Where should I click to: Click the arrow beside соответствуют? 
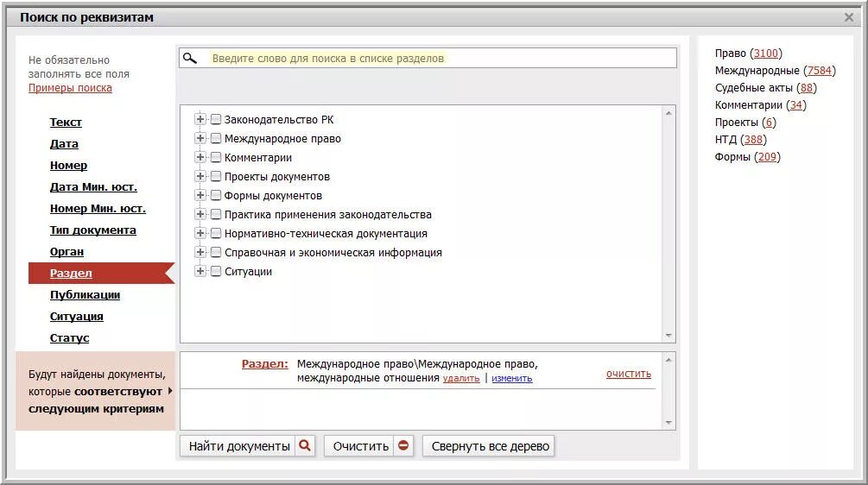170,391
